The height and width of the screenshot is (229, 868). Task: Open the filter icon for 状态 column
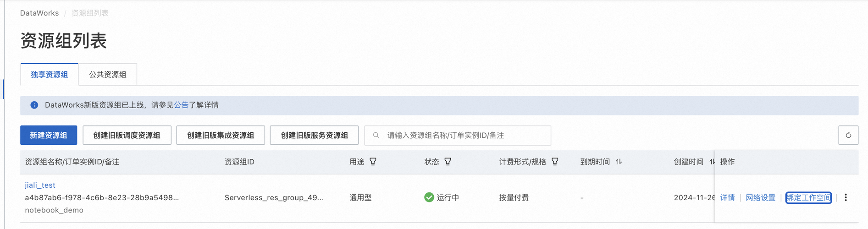coord(448,162)
